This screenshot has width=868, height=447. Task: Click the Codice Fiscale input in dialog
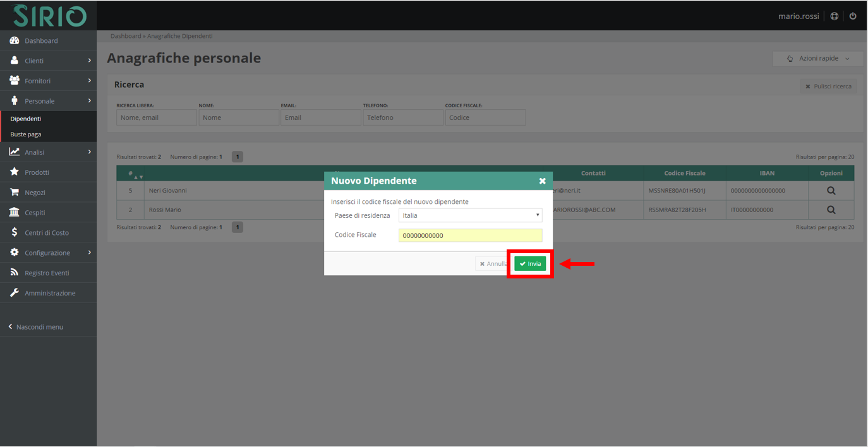pyautogui.click(x=470, y=235)
